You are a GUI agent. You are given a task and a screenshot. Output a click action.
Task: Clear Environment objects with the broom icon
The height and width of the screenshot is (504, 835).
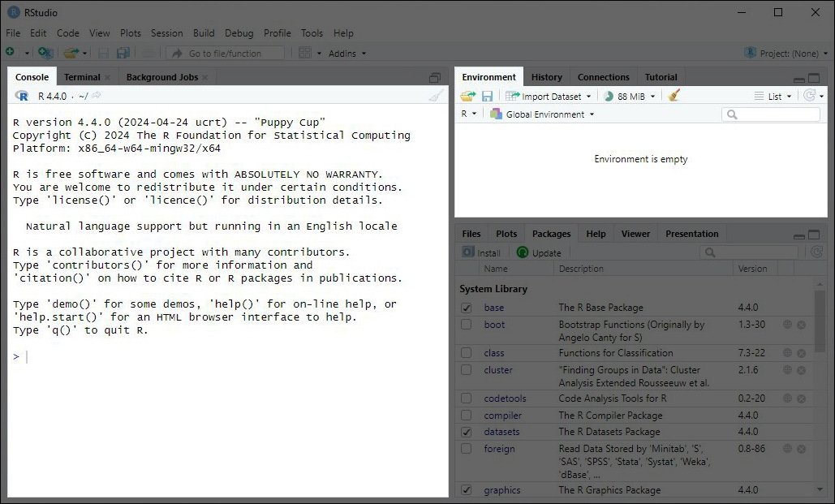674,96
